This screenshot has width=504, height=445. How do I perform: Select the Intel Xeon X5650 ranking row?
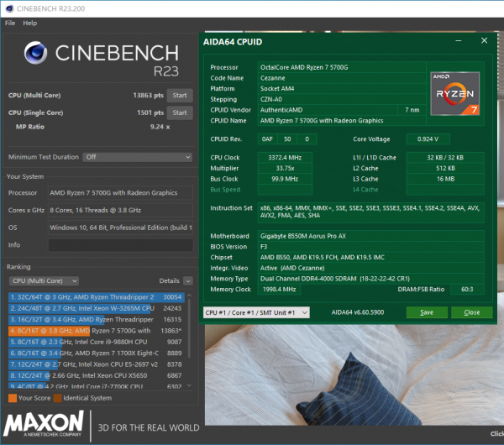click(x=97, y=375)
